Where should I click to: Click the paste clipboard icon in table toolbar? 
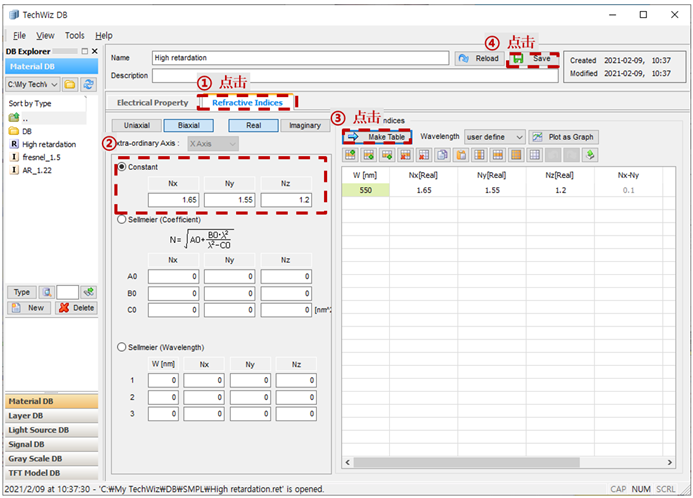pos(461,155)
